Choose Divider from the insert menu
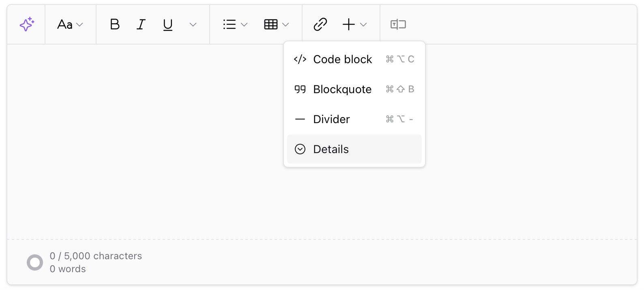Screen dimensions: 644x290 coord(331,119)
